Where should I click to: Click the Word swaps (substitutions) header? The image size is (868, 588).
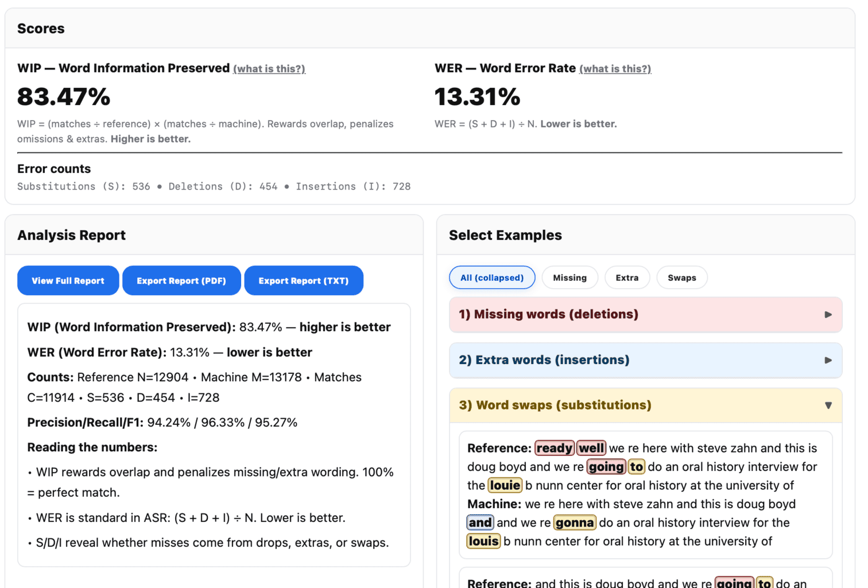[555, 405]
